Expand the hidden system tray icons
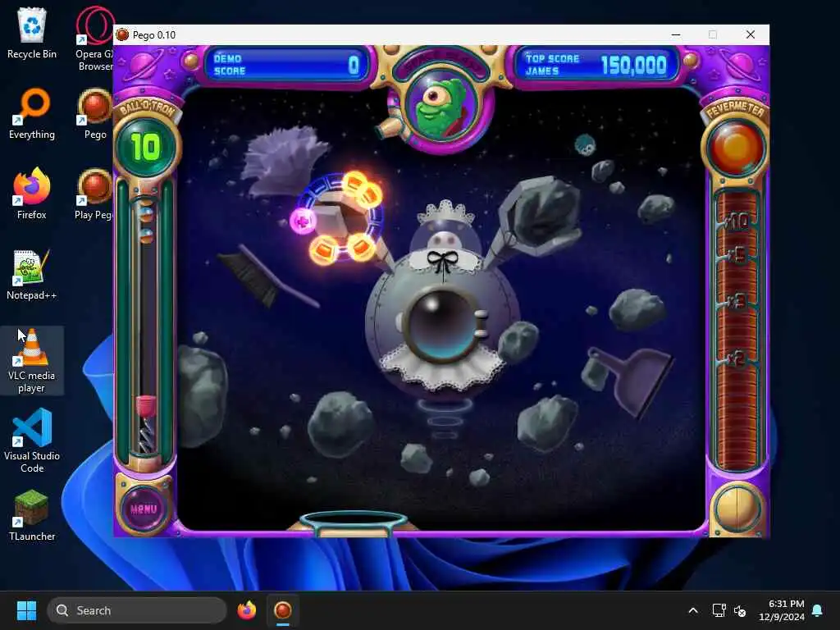This screenshot has height=630, width=840. (692, 610)
